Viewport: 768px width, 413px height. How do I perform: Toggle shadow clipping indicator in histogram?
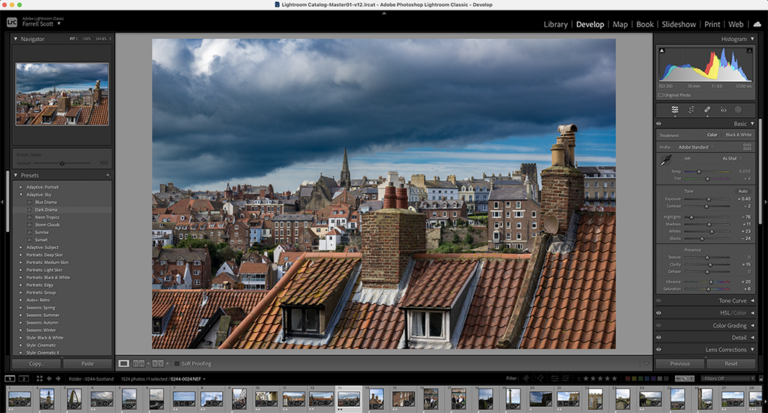click(662, 50)
